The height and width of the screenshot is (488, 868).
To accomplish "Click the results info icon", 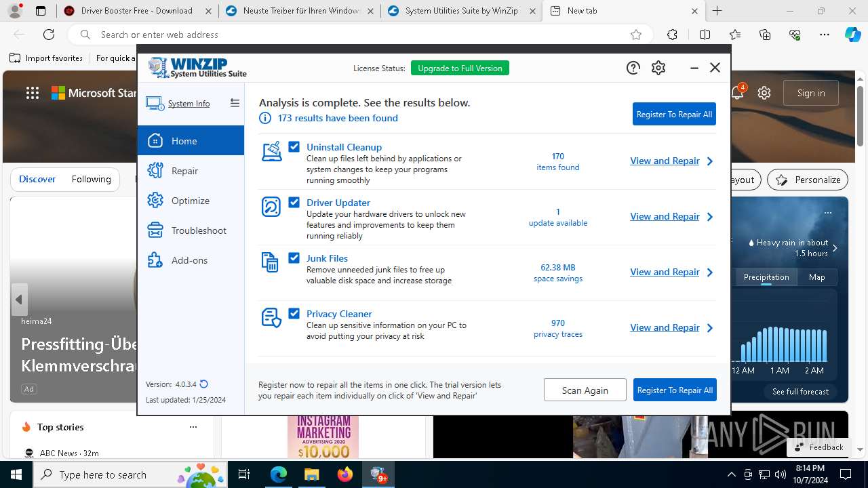I will pyautogui.click(x=265, y=118).
